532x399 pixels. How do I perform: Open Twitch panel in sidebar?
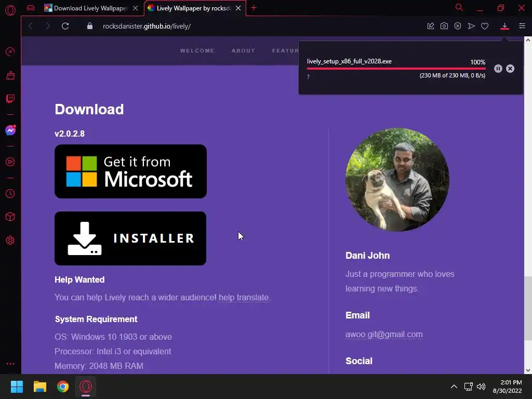tap(10, 99)
